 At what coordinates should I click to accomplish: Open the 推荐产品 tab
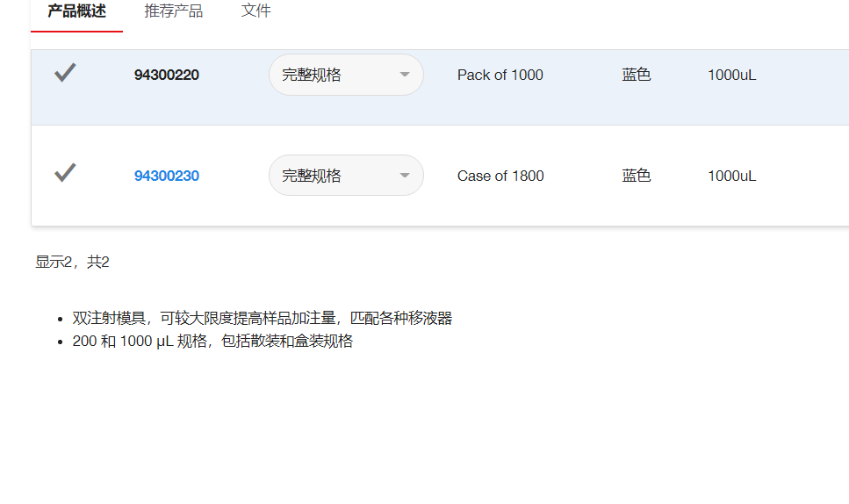click(x=174, y=11)
